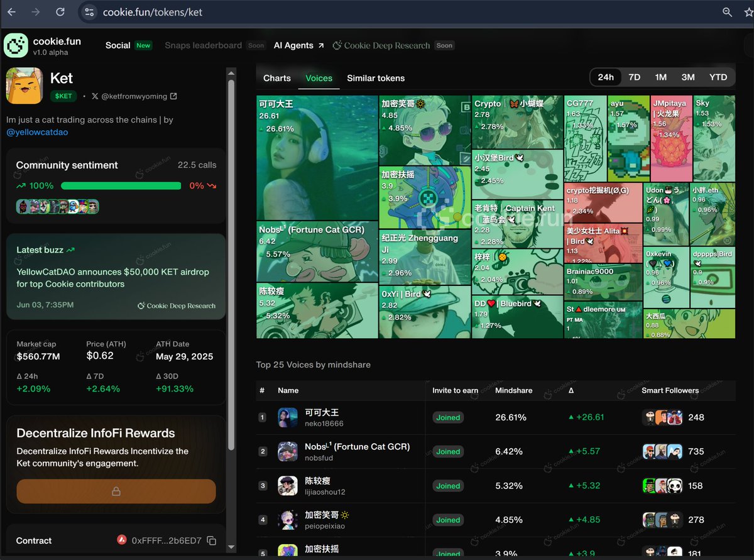Select the 7D time range
754x560 pixels.
click(635, 77)
